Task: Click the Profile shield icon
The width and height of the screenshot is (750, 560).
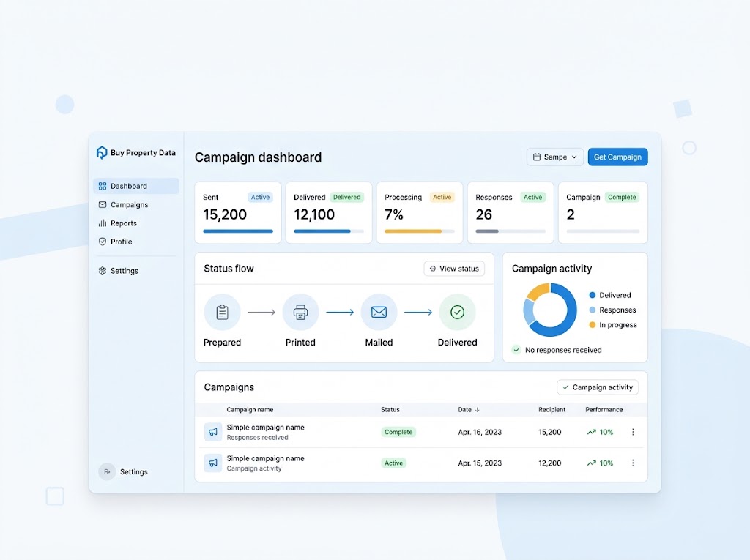Action: pyautogui.click(x=103, y=242)
